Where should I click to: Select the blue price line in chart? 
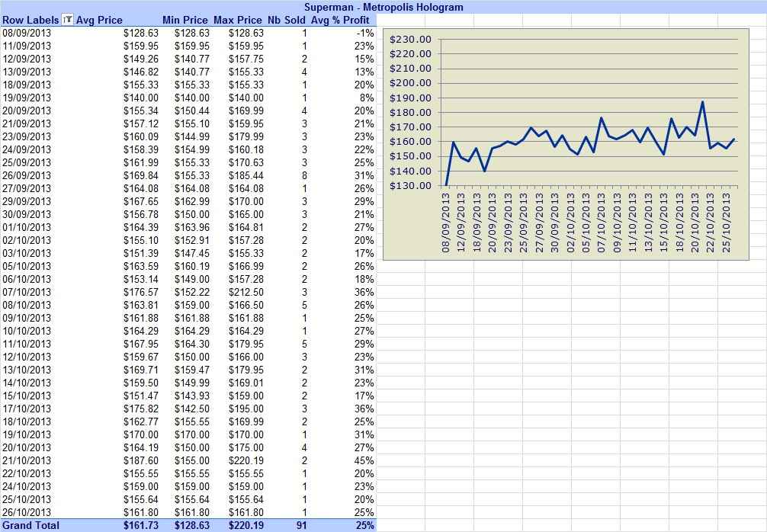pos(590,139)
